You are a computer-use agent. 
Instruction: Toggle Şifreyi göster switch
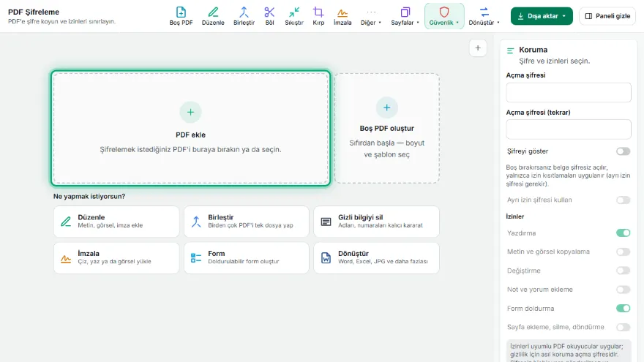pyautogui.click(x=623, y=151)
